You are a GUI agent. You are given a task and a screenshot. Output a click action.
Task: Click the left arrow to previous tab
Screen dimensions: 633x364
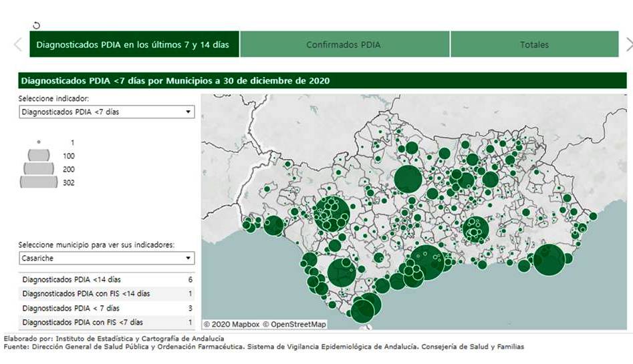coord(17,45)
